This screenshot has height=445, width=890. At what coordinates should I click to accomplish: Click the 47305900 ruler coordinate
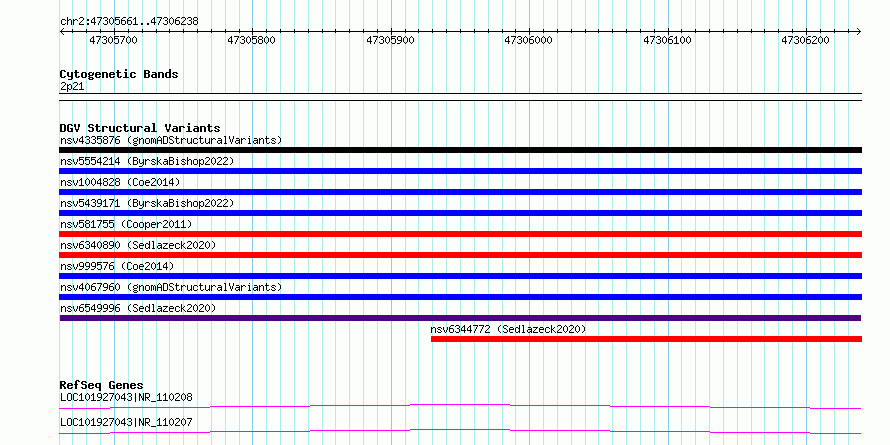click(390, 40)
